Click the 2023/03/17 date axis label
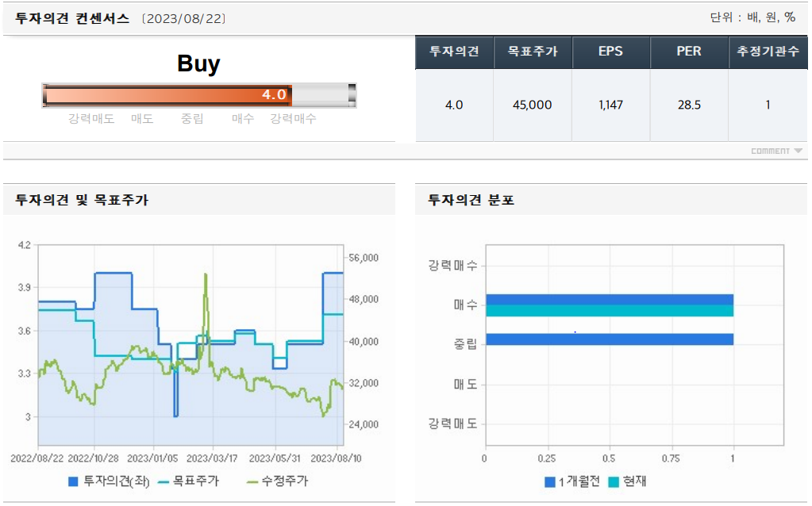This screenshot has width=812, height=506. 212,458
